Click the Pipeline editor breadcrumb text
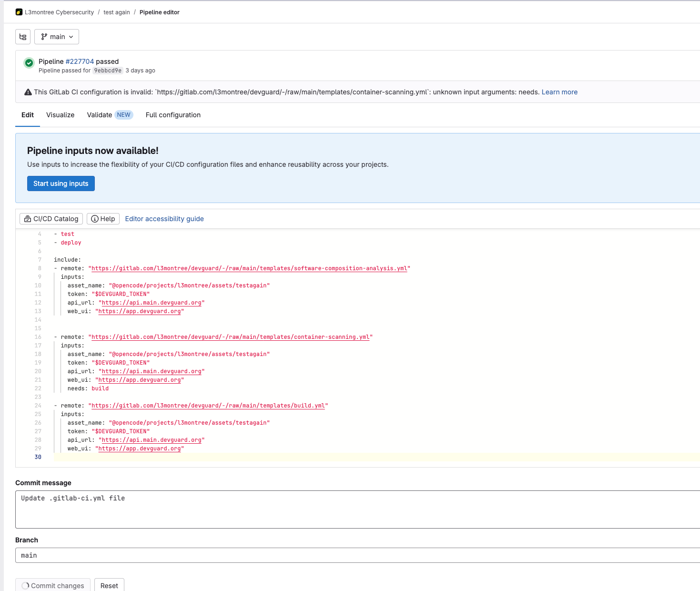 160,12
